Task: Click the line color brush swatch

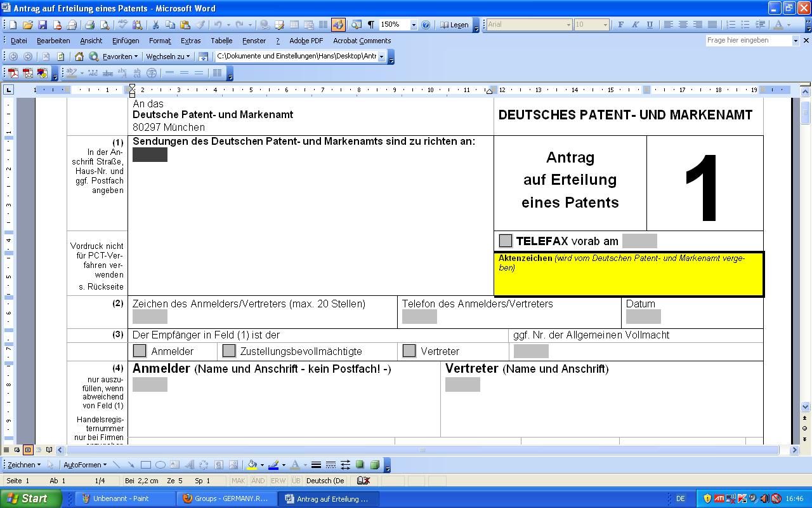Action: pos(273,465)
